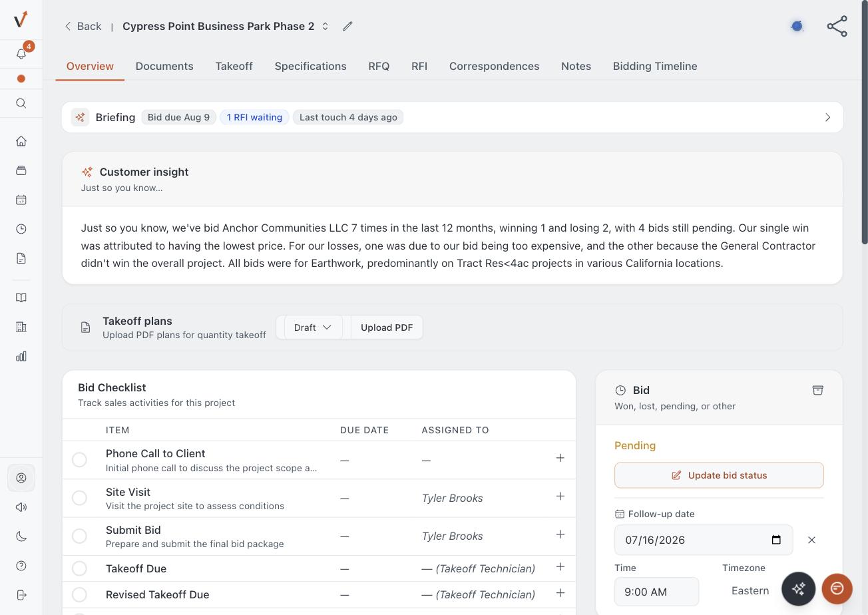Toggle dark mode moon icon
The image size is (868, 615).
click(21, 536)
